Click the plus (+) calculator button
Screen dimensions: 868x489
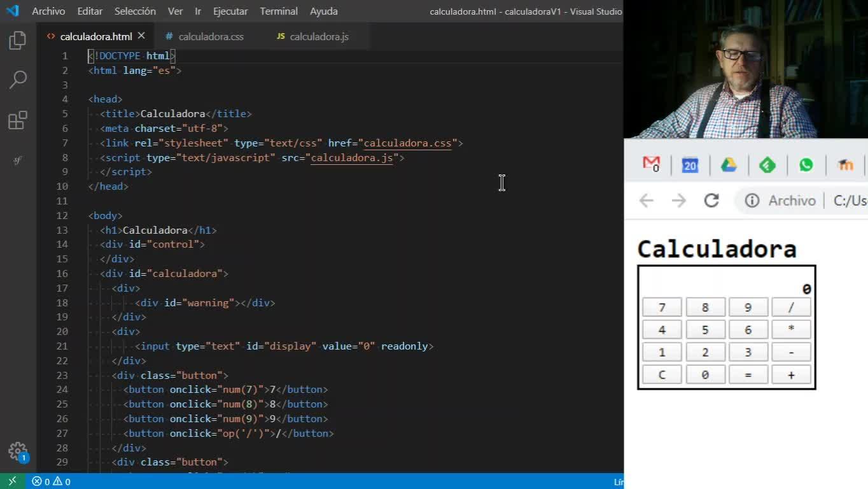(x=791, y=374)
